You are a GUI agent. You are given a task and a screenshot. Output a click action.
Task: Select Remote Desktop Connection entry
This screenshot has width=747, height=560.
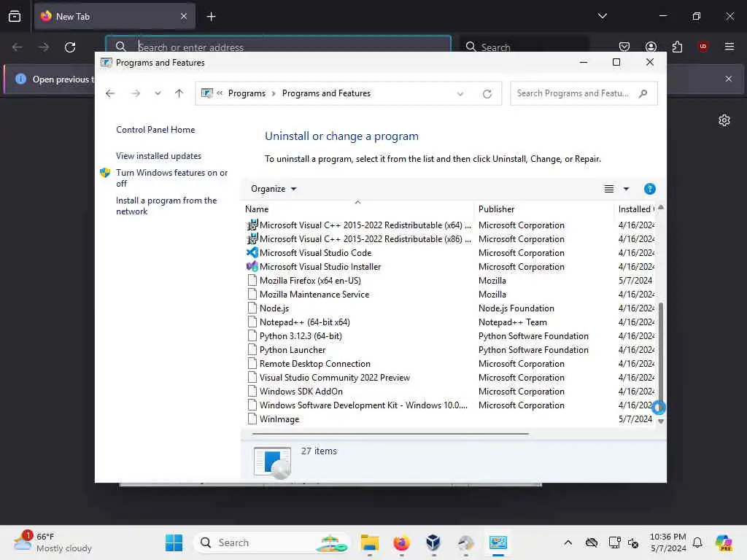tap(449, 363)
